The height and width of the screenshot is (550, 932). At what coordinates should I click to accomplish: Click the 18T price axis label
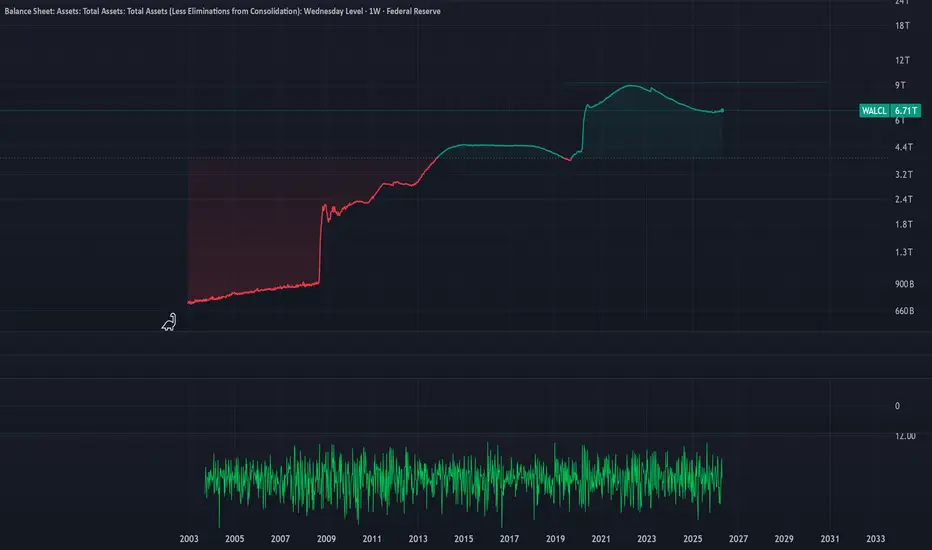click(x=902, y=26)
